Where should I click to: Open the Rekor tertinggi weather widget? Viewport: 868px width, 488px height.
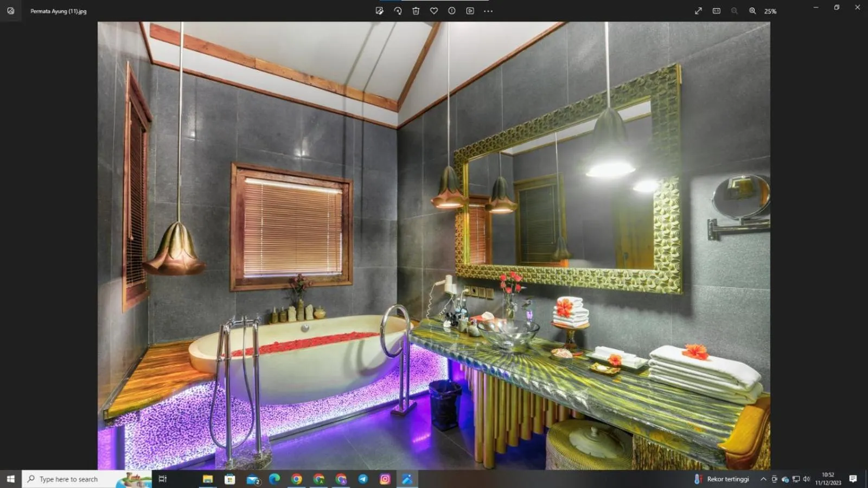pyautogui.click(x=722, y=479)
